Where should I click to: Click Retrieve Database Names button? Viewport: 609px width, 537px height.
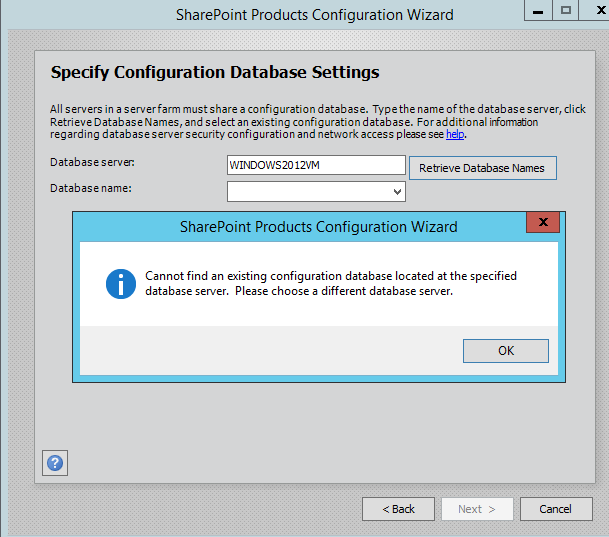tap(482, 168)
